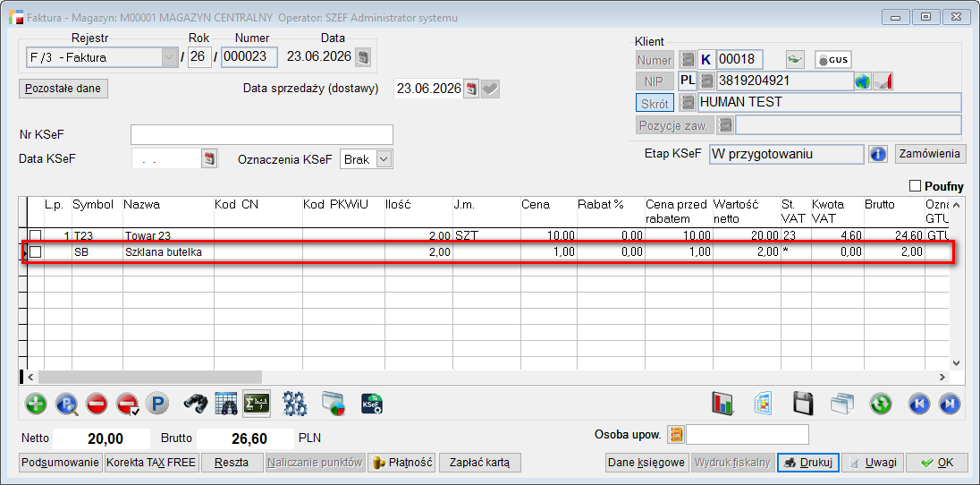Click the red-gray check icon beside NIP
The height and width of the screenshot is (485, 980).
[x=883, y=81]
